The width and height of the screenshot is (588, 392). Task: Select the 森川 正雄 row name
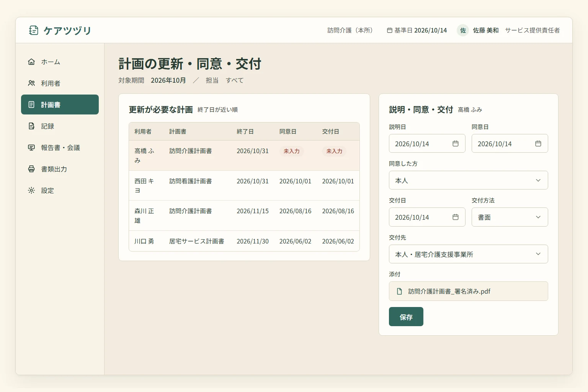coord(144,216)
